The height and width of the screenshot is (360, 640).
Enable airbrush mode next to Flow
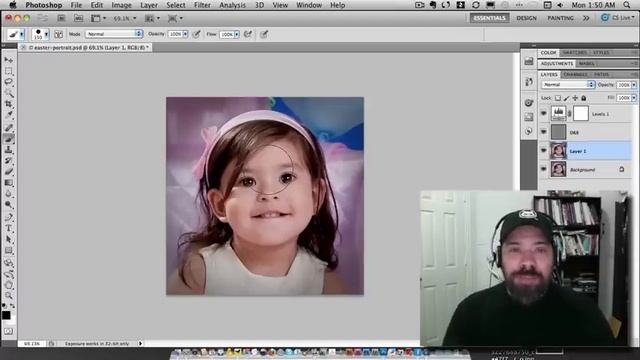[x=248, y=34]
